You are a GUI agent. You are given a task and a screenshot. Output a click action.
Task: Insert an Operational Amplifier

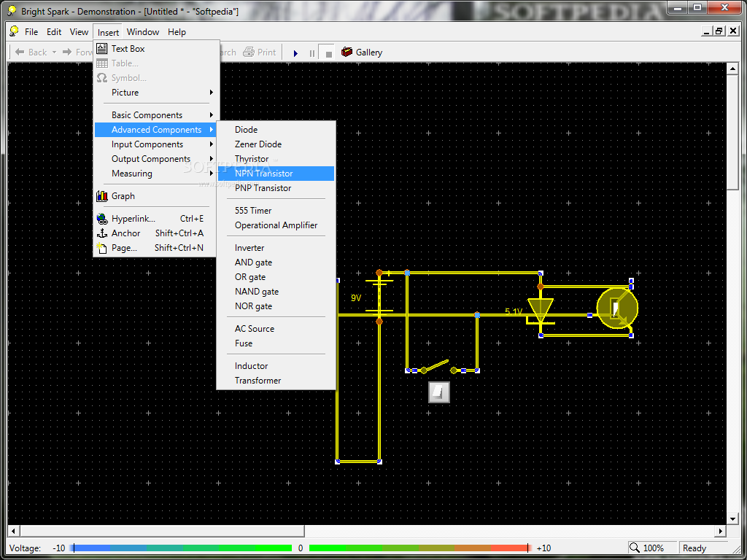(x=276, y=225)
